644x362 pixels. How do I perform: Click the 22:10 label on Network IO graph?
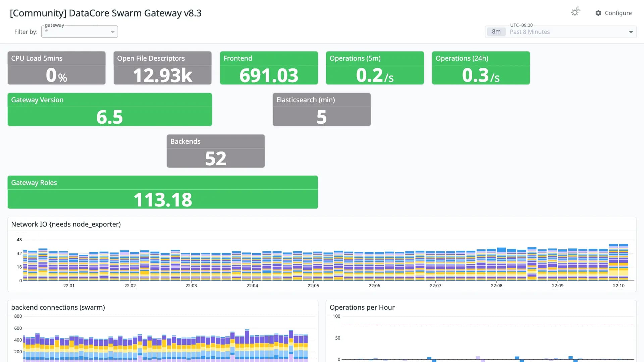coord(619,286)
